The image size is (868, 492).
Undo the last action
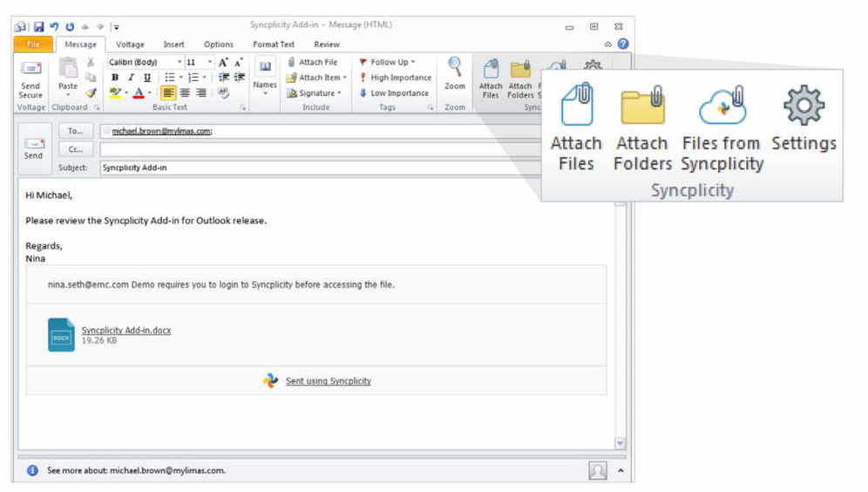[54, 26]
